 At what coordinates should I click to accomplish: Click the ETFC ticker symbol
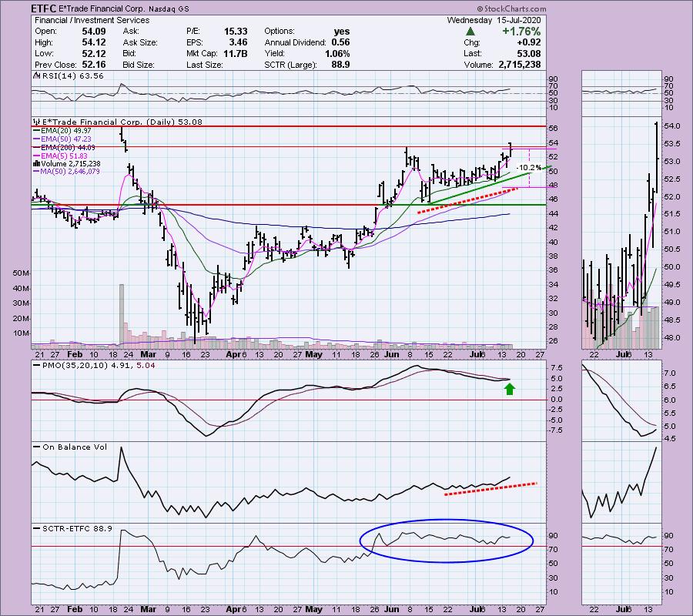44,8
